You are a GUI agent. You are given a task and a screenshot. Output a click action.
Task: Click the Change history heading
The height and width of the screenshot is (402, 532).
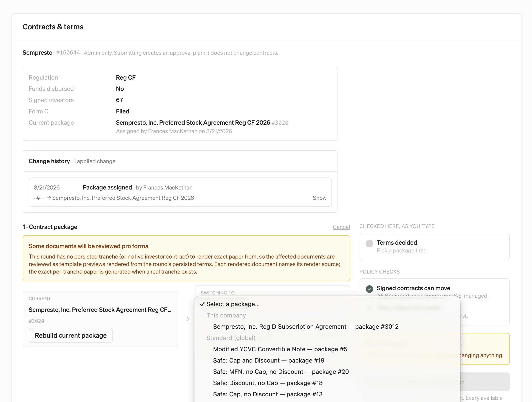click(x=49, y=161)
